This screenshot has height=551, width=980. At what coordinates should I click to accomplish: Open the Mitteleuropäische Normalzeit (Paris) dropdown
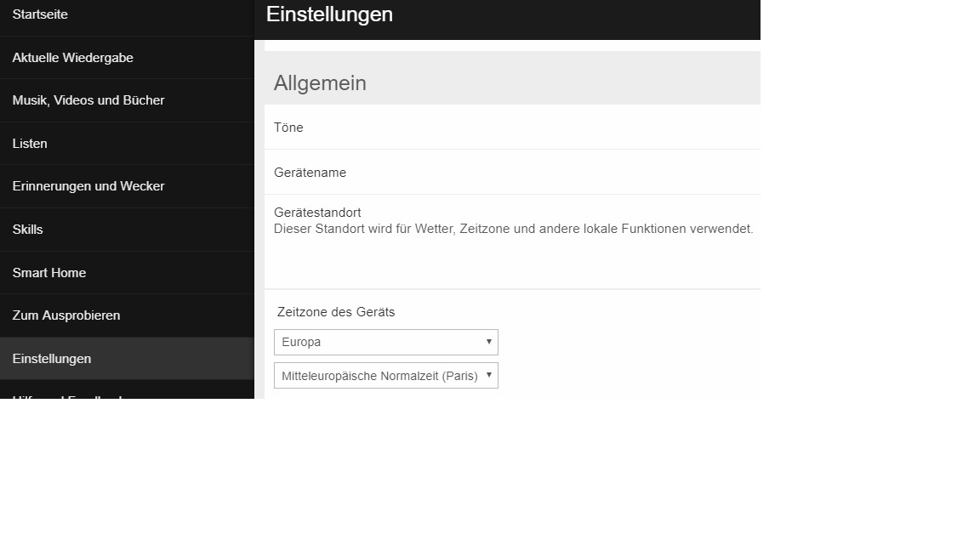coord(385,376)
